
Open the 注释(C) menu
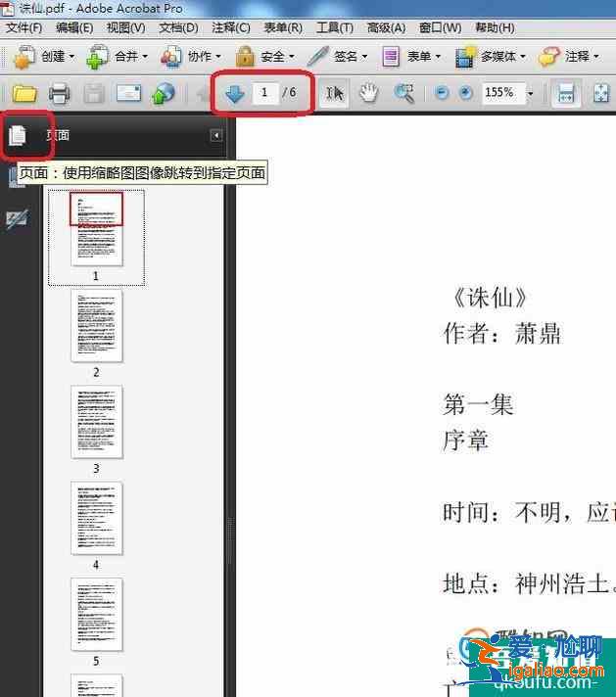click(231, 28)
